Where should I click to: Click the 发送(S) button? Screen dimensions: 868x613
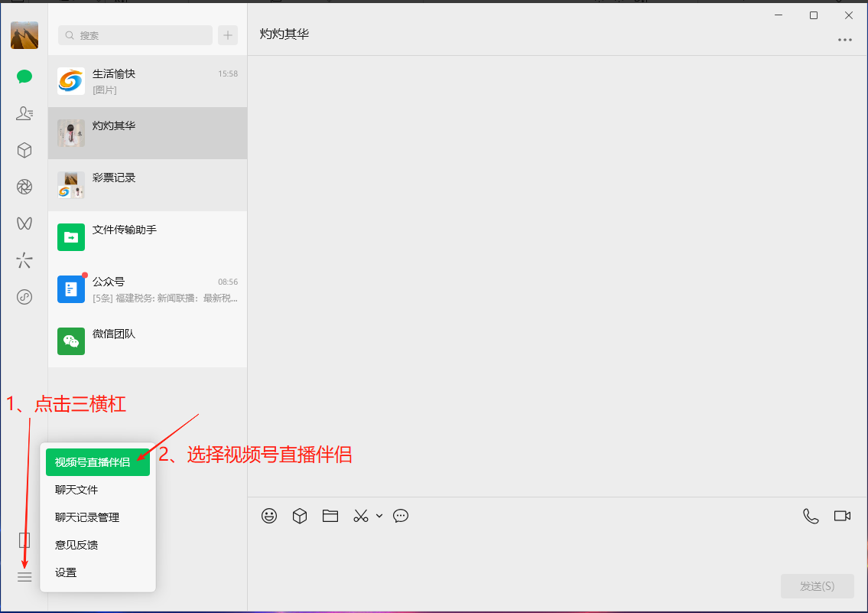[x=817, y=586]
